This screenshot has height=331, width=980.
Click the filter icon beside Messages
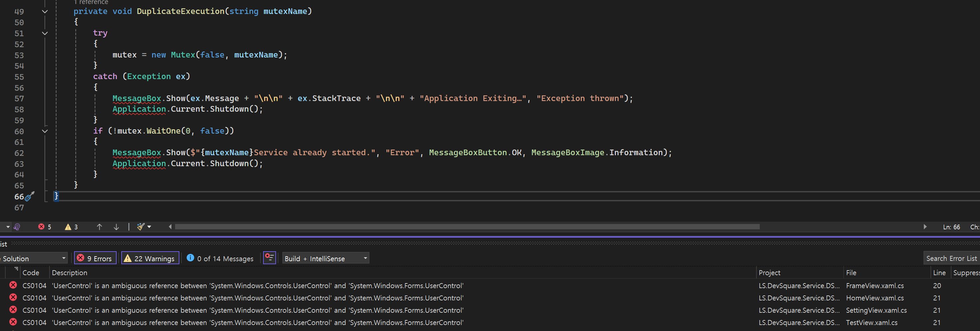(x=269, y=258)
